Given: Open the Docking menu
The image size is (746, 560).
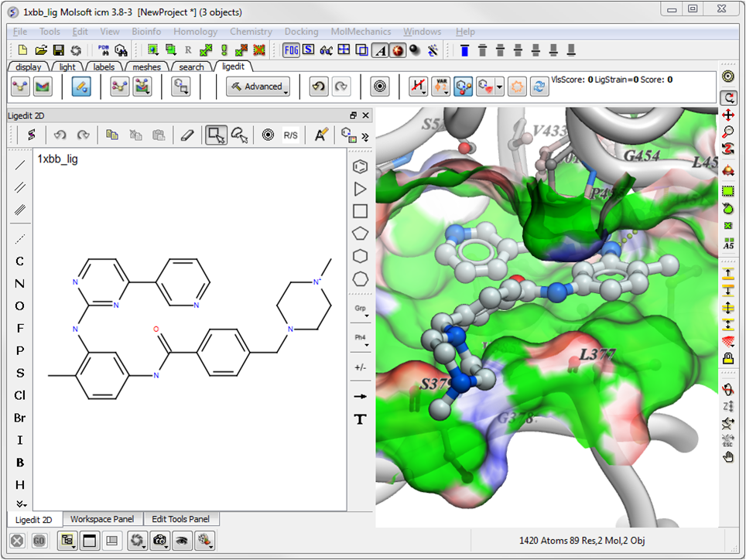Looking at the screenshot, I should (x=301, y=32).
